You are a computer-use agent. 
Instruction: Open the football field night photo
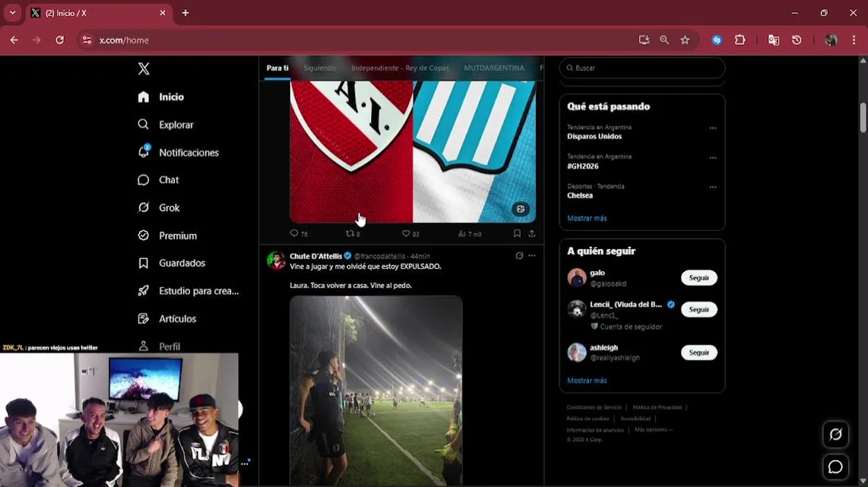(376, 390)
